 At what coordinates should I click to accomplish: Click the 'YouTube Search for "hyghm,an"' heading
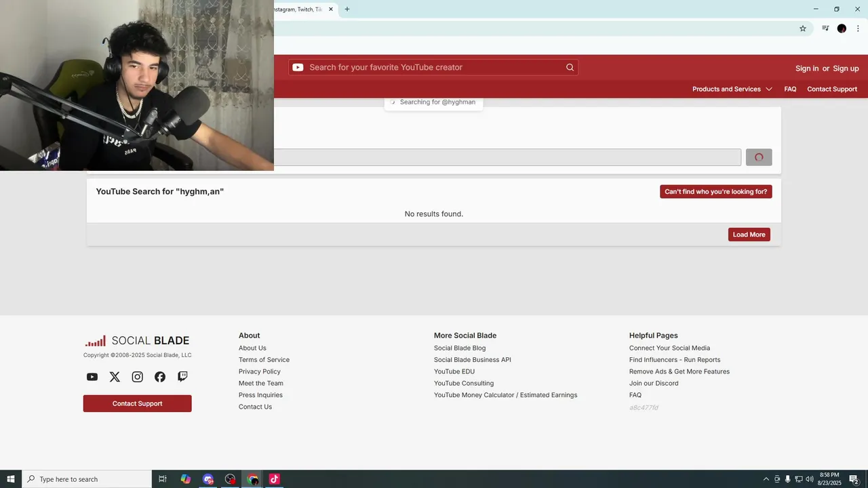pyautogui.click(x=160, y=192)
